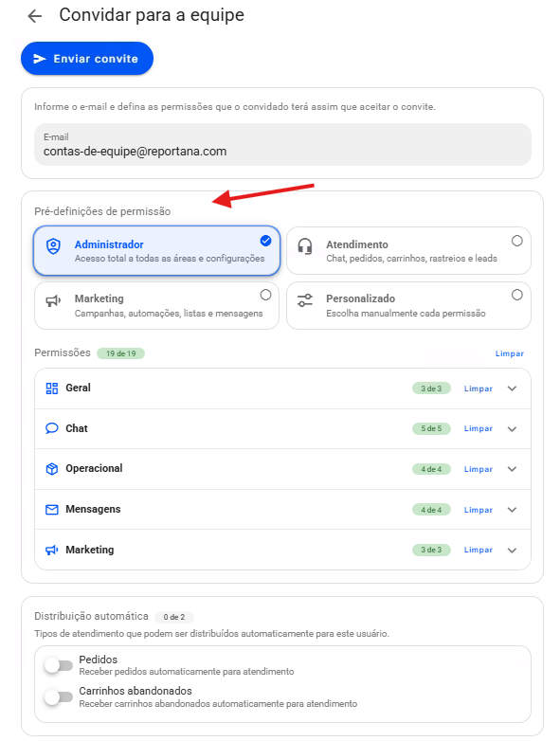The image size is (560, 741).
Task: Click Limpar in the Operacional row
Action: click(479, 469)
